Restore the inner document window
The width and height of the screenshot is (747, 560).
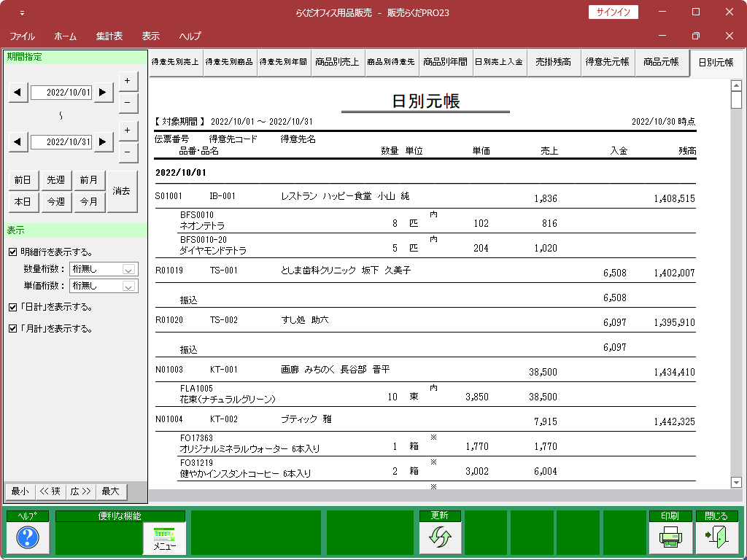[x=695, y=36]
